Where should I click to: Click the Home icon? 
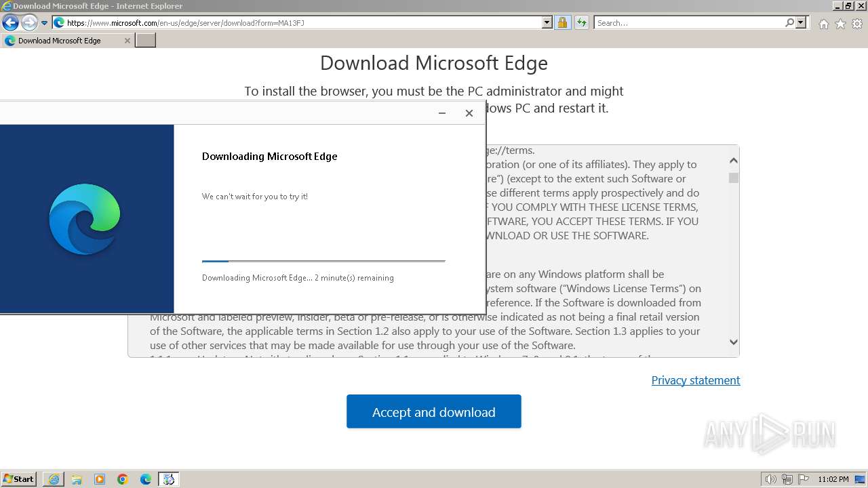point(823,24)
